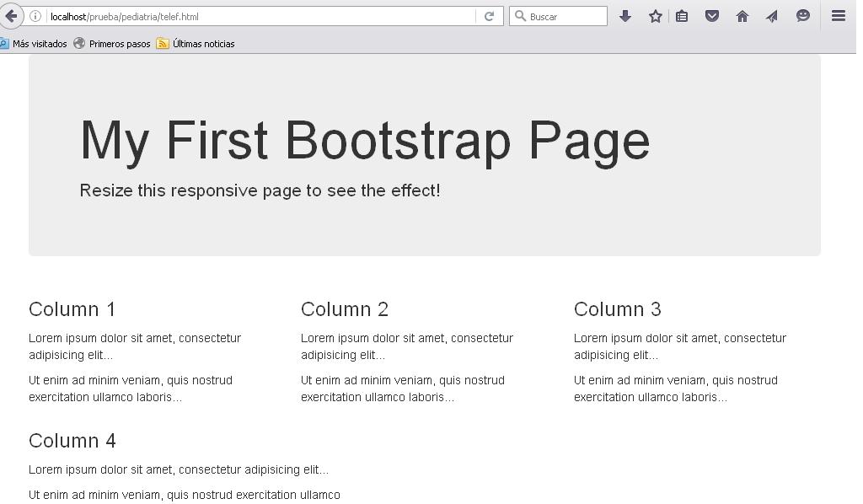Image resolution: width=863 pixels, height=504 pixels.
Task: Open the Últimas noticias feed bookmark
Action: pos(196,44)
